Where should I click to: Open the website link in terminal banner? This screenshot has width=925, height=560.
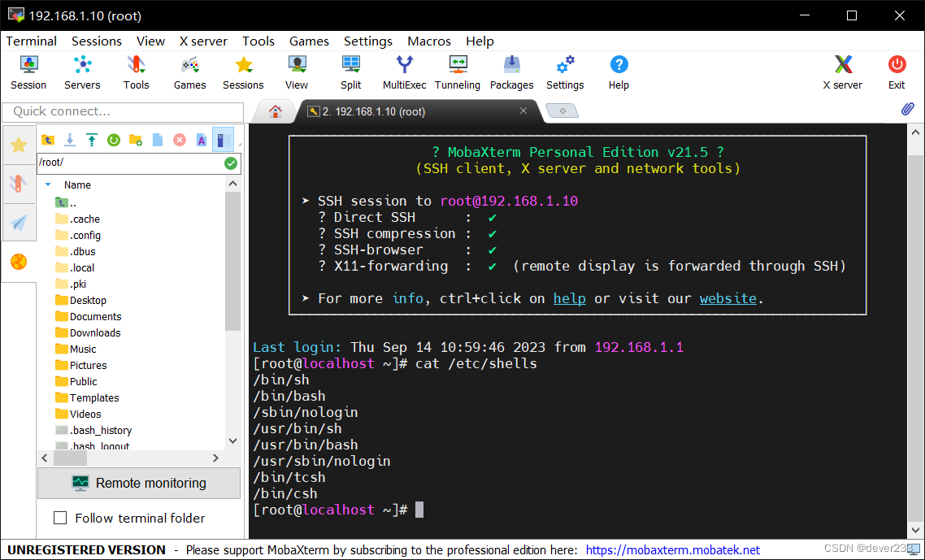[x=728, y=298]
